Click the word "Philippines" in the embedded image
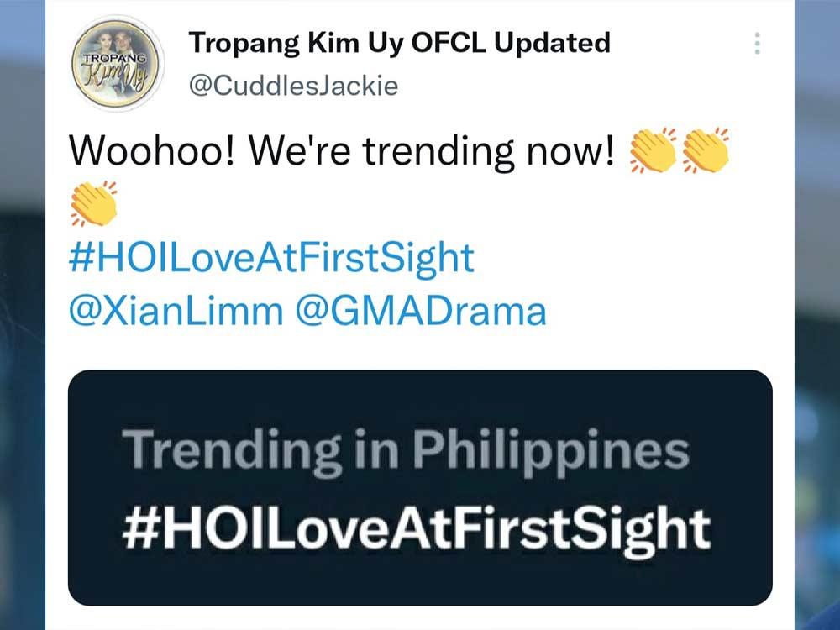 (x=554, y=451)
